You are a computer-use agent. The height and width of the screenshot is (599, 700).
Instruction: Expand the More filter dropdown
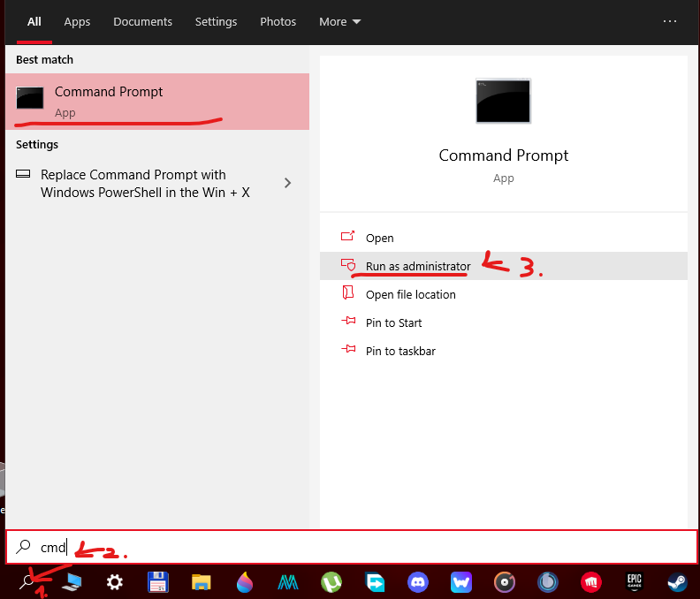click(339, 21)
